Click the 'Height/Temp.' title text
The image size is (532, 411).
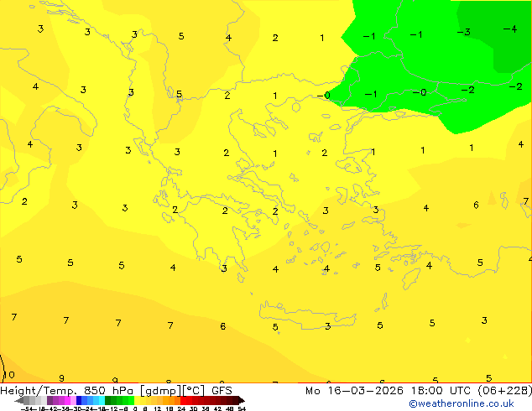39,390
